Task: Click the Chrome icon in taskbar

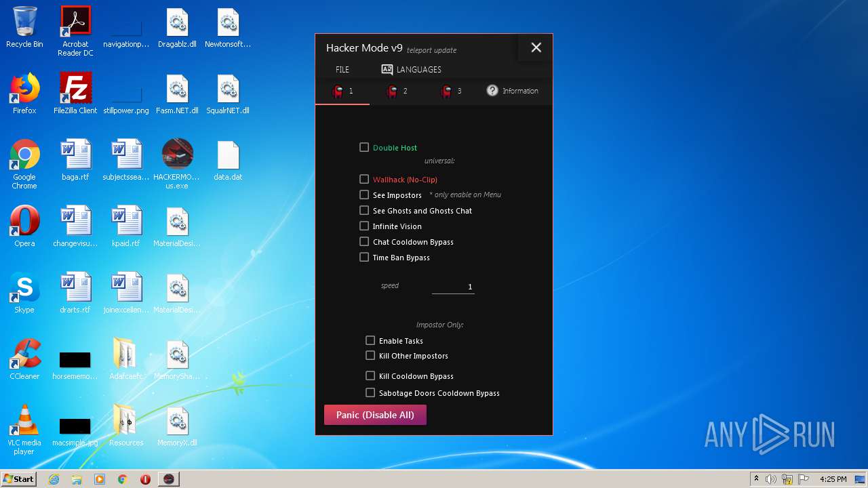Action: (x=123, y=479)
